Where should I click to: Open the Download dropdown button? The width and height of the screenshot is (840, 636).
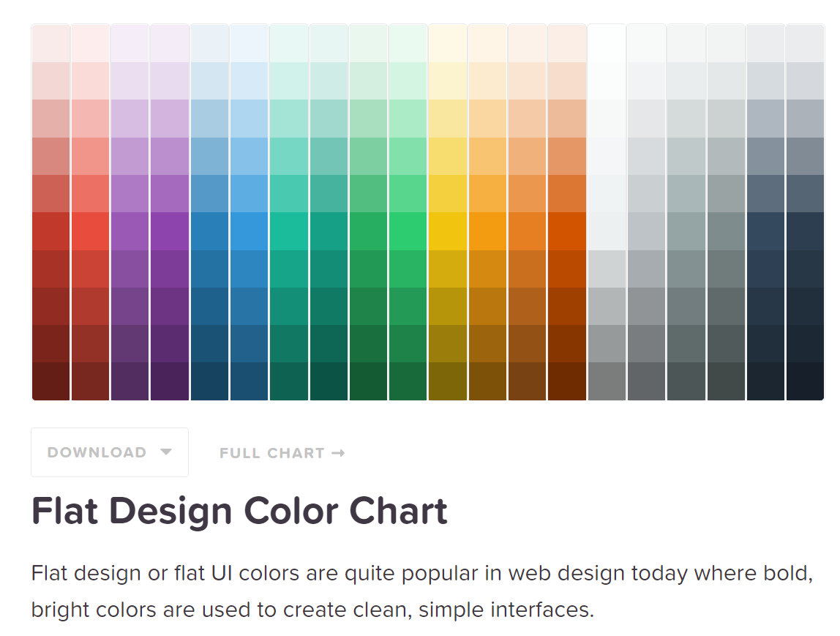tap(110, 452)
